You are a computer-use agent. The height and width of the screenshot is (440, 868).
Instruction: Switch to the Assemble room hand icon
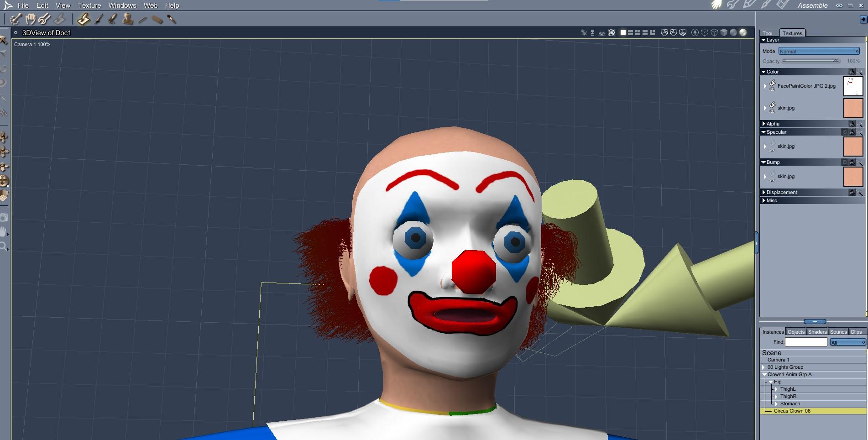point(716,5)
